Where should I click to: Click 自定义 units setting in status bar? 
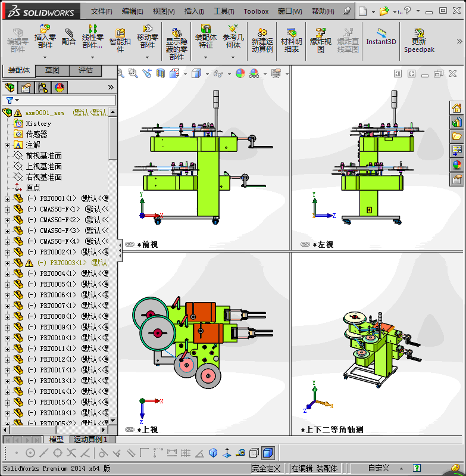point(379,468)
